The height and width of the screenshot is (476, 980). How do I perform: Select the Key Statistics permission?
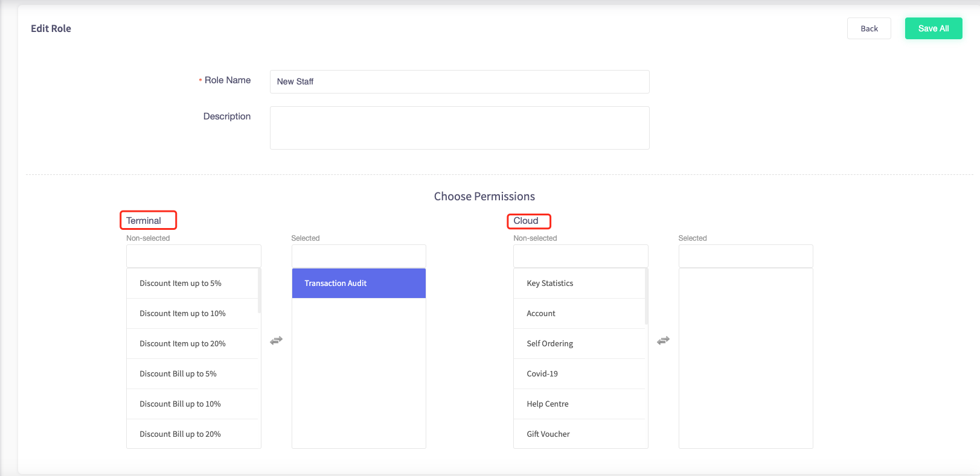[579, 284]
